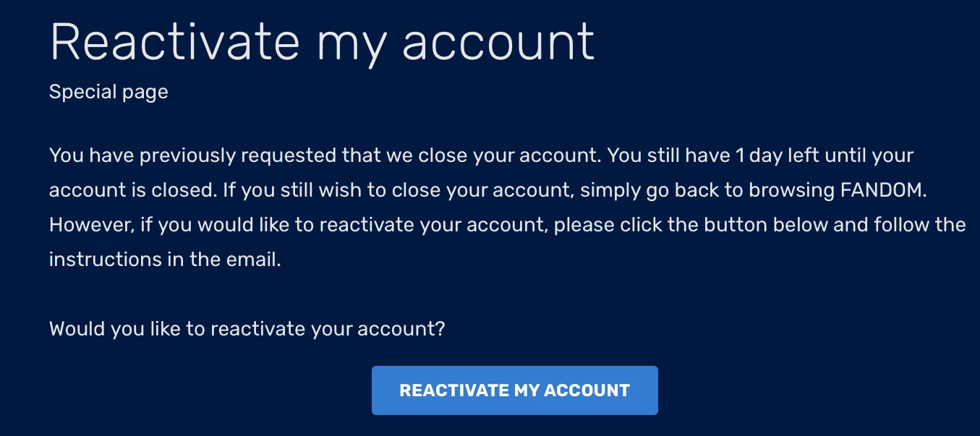Click the question "Would you like to reactivate your account?"
The width and height of the screenshot is (980, 436).
pyautogui.click(x=247, y=329)
